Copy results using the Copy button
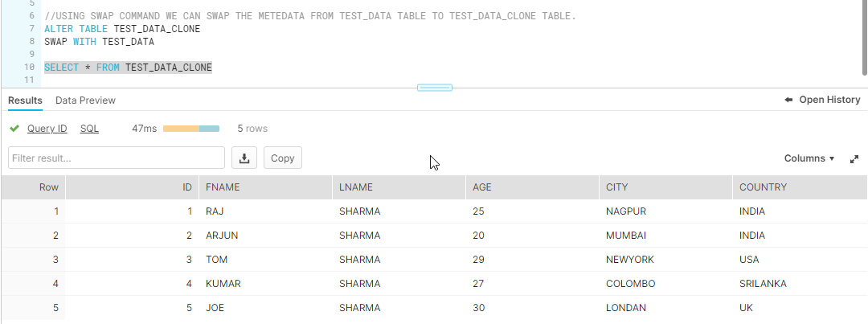868x324 pixels. [282, 158]
